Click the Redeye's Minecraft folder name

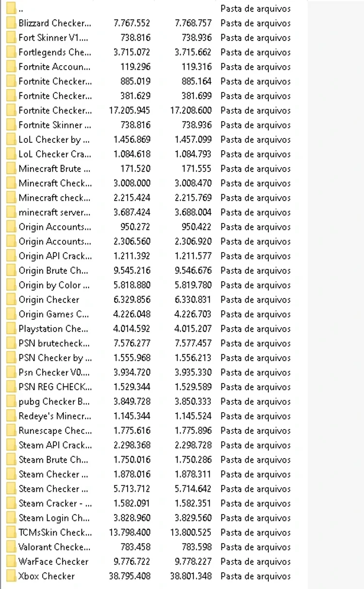(x=54, y=416)
